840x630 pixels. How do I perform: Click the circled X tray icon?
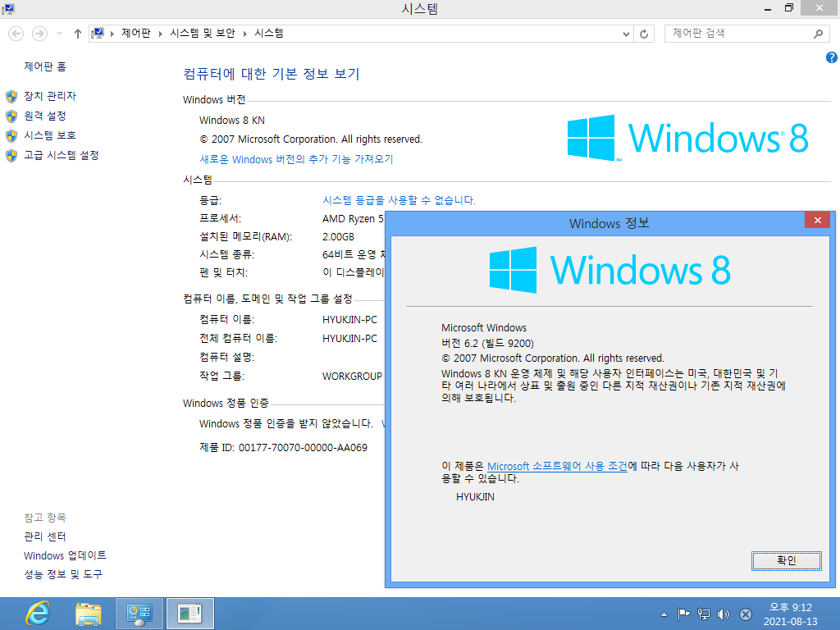[x=745, y=614]
